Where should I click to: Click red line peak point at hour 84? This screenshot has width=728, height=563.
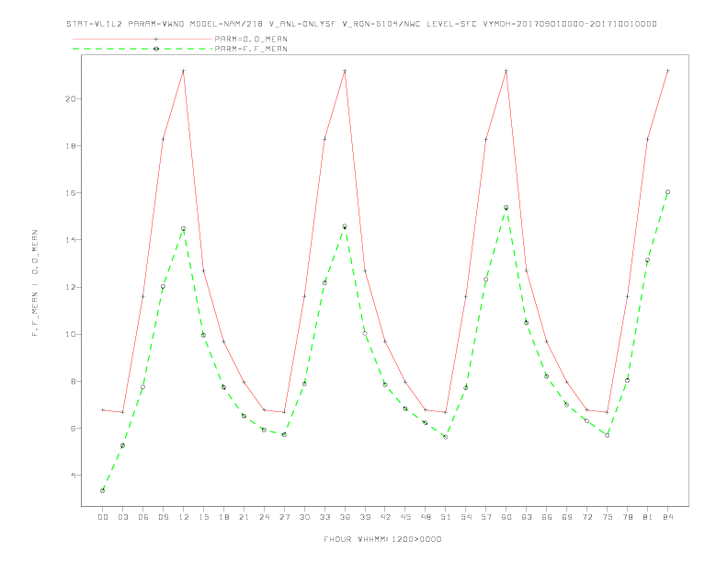pos(667,71)
